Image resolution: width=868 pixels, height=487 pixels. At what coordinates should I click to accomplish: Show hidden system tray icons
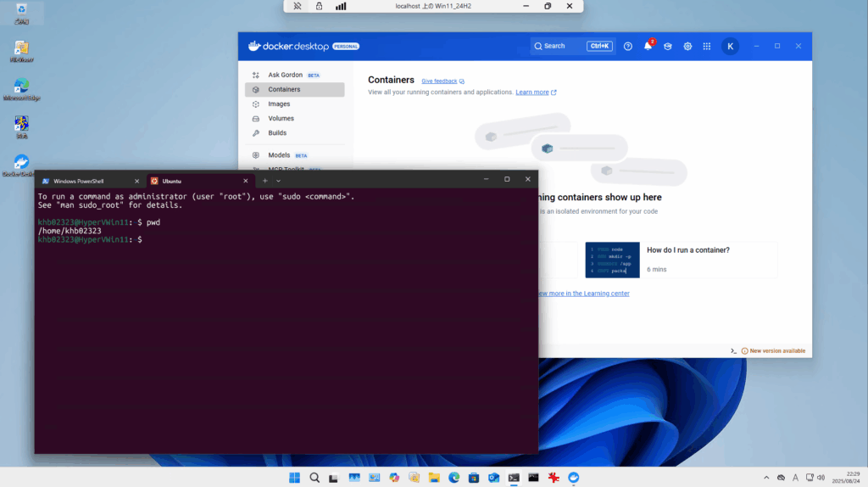click(x=766, y=478)
